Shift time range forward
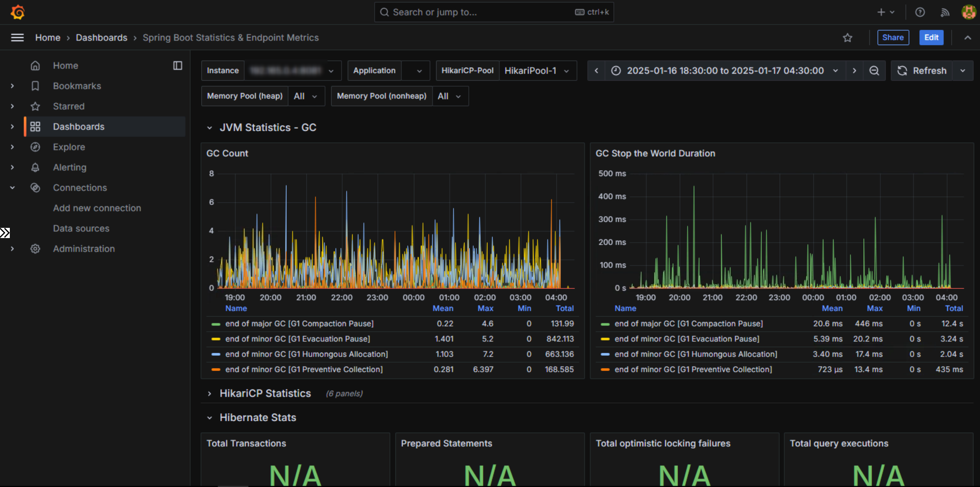 point(854,71)
